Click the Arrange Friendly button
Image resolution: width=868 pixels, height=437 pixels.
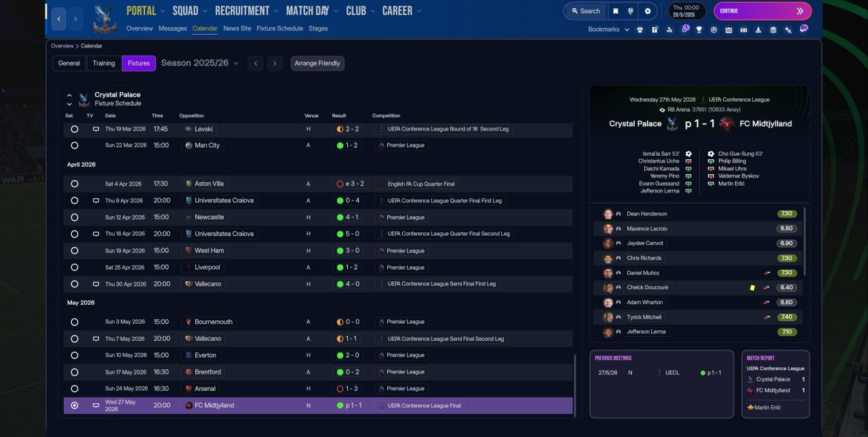(317, 63)
